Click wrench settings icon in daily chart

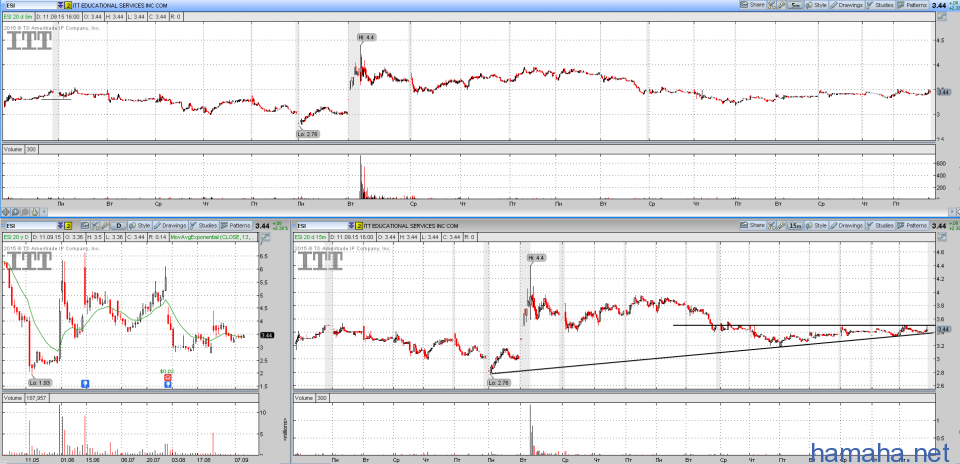105,226
